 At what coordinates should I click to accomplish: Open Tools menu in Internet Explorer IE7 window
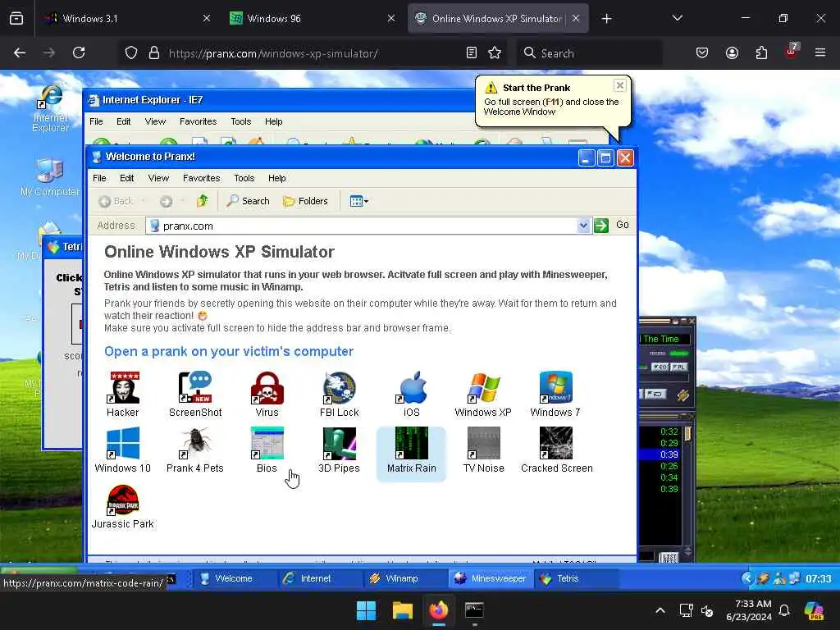[241, 121]
